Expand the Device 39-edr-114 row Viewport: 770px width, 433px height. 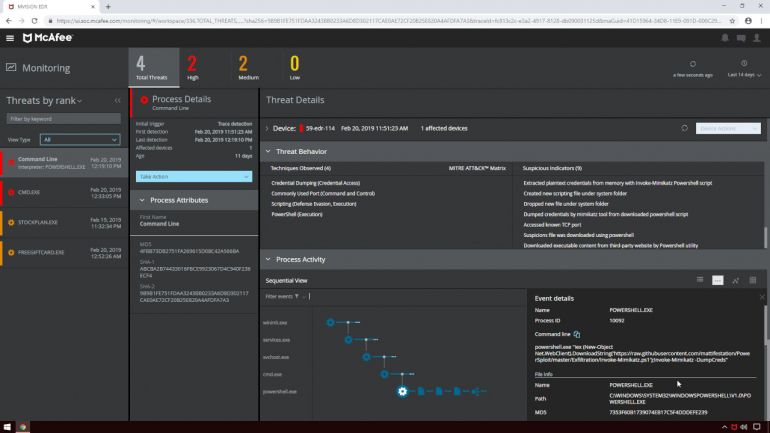coord(267,128)
